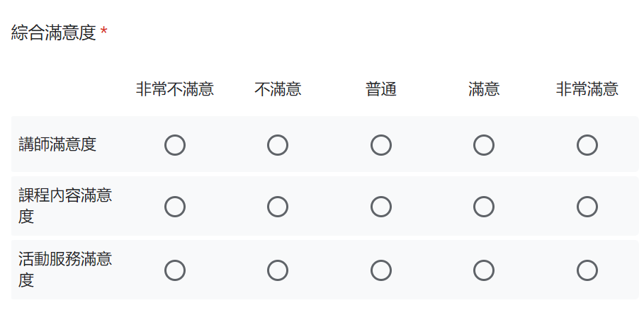Rate 活動服務滿意度 as 非常滿意
This screenshot has width=644, height=327.
click(587, 270)
